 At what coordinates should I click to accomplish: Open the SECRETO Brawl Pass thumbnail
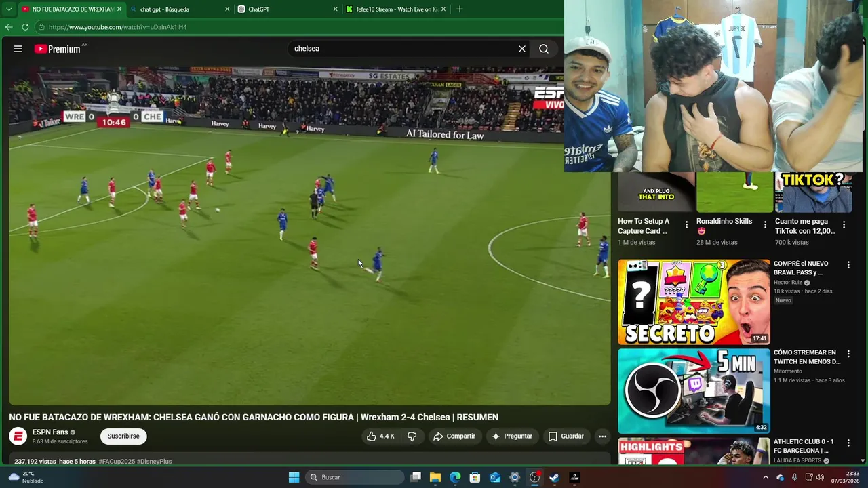pos(694,302)
